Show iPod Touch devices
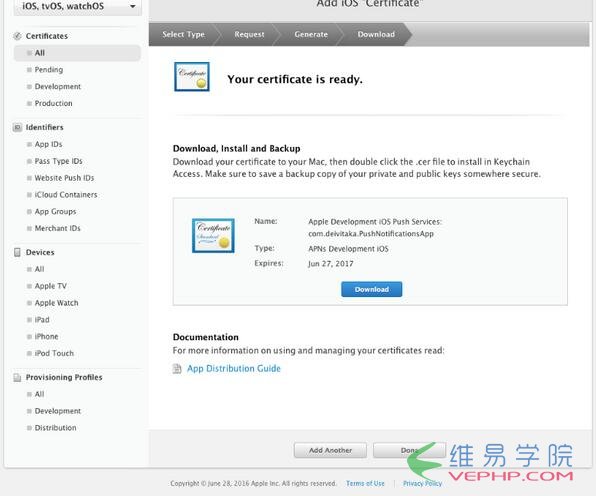 pos(54,353)
